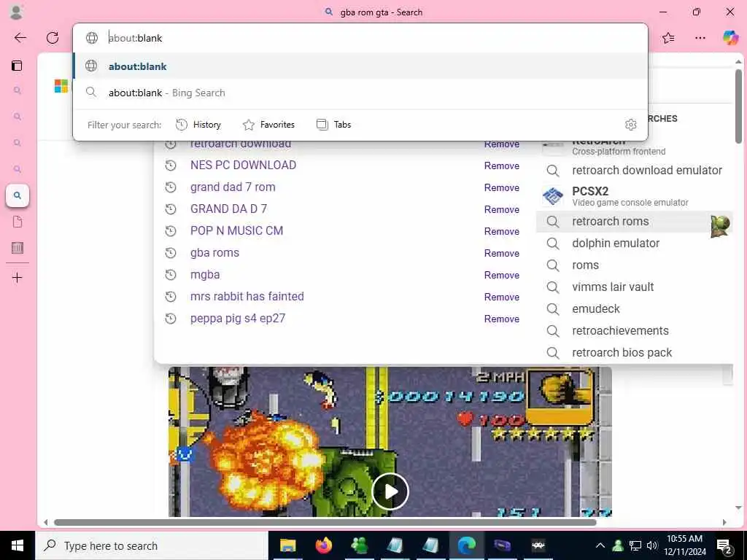Select NES PC DOWNLOAD history entry

click(x=243, y=166)
